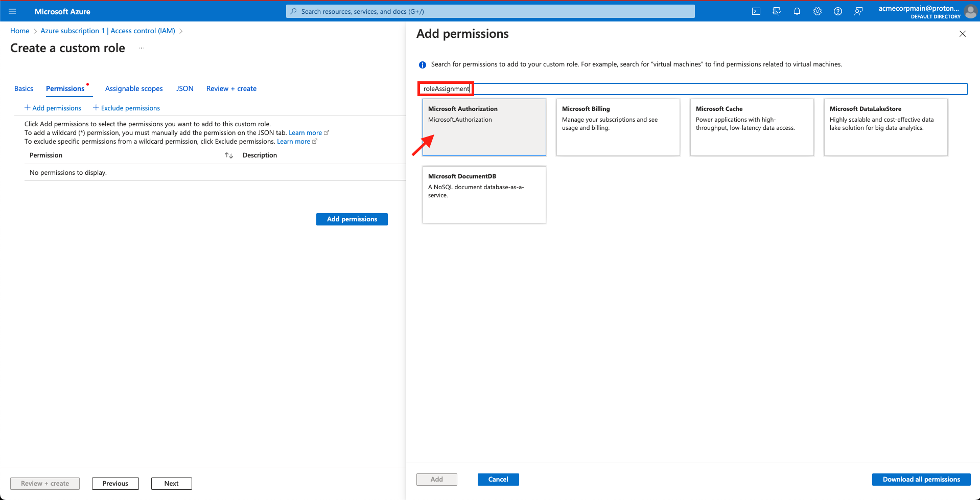980x500 pixels.
Task: Open the Directories and subscriptions filter icon
Action: pyautogui.click(x=777, y=11)
